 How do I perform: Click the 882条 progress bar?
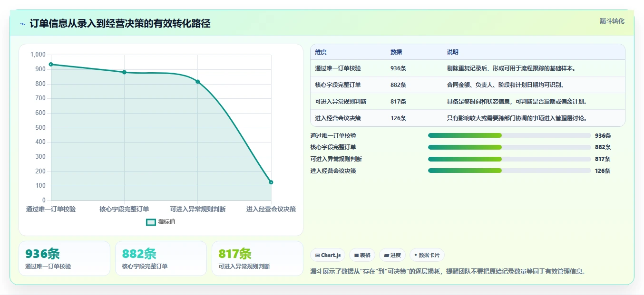click(x=509, y=147)
